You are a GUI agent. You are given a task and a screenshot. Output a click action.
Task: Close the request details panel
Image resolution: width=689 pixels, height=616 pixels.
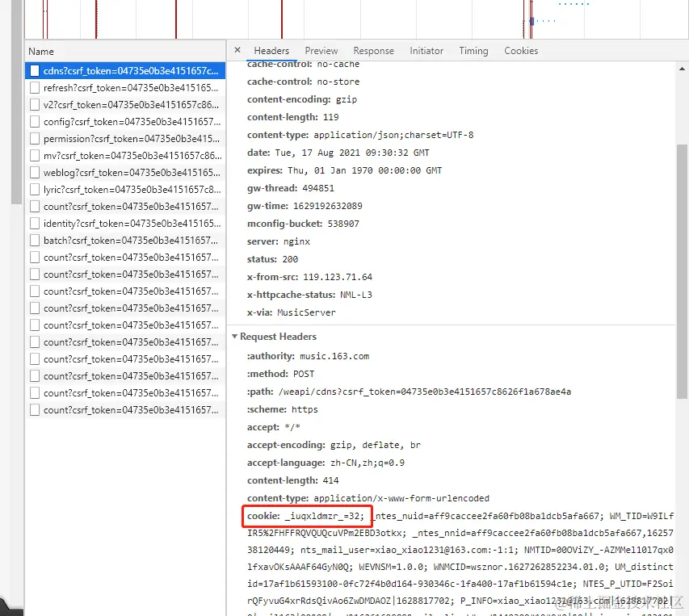point(237,50)
